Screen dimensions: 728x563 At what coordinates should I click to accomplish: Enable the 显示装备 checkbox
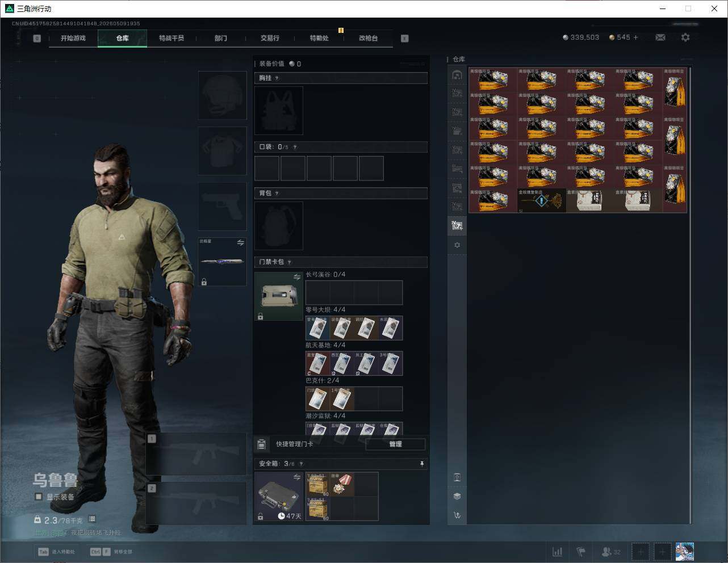tap(39, 497)
